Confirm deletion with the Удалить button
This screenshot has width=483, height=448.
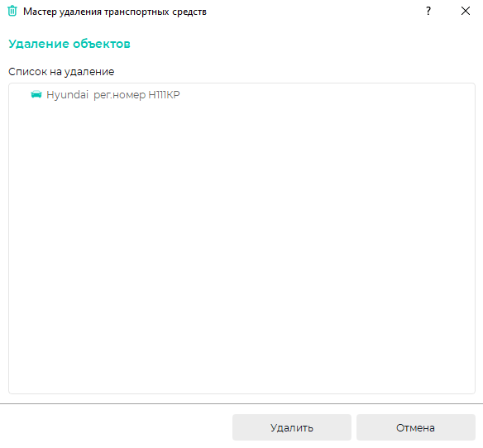pyautogui.click(x=292, y=427)
